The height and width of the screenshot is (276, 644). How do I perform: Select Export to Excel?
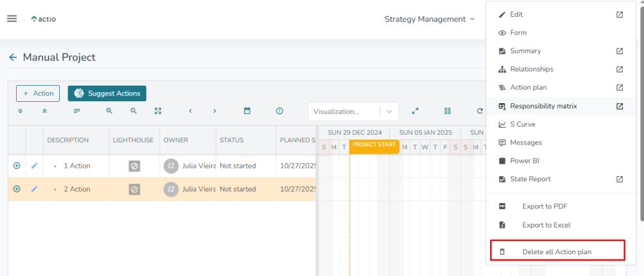[x=561, y=226]
